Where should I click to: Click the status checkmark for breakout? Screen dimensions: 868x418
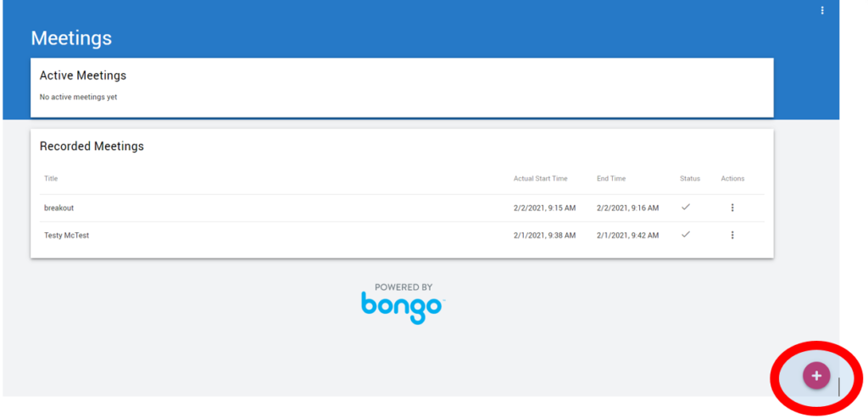(686, 207)
